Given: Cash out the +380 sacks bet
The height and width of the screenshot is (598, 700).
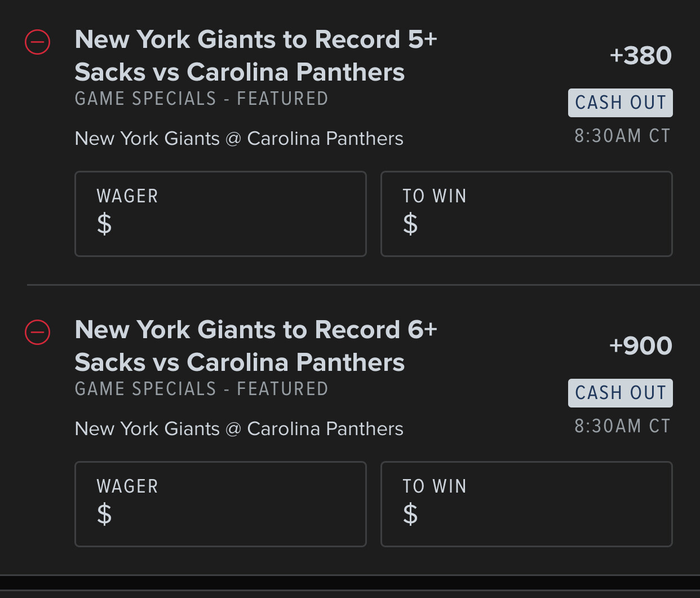Looking at the screenshot, I should coord(620,103).
